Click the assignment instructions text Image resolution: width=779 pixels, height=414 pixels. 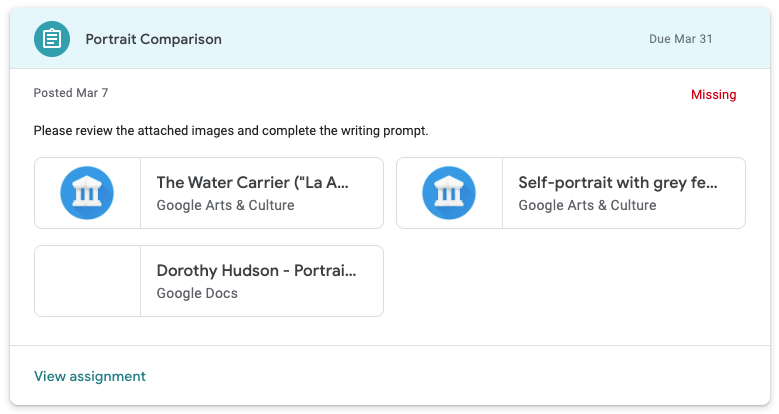coord(231,130)
